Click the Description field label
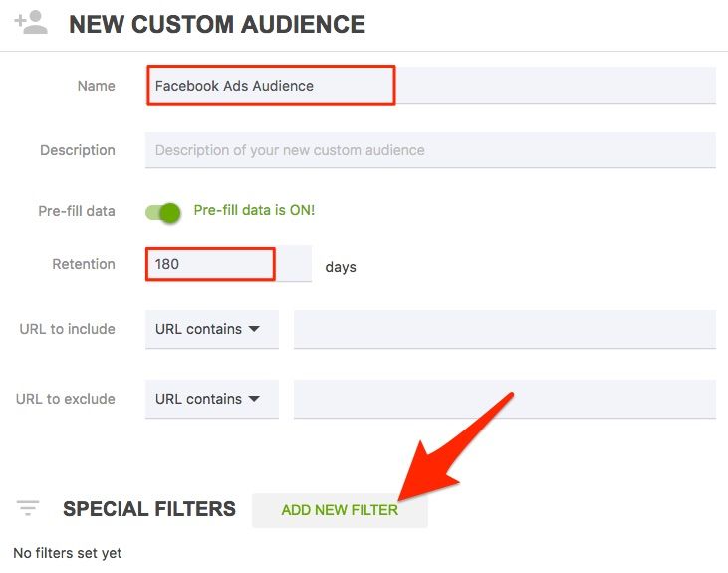Screen dimensions: 728x573 (x=77, y=150)
